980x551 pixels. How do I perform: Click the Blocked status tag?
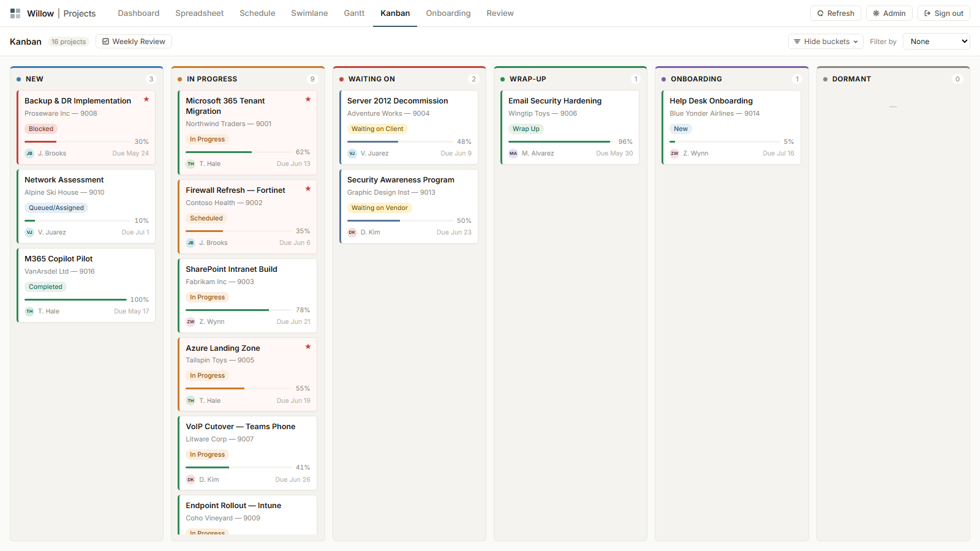41,129
